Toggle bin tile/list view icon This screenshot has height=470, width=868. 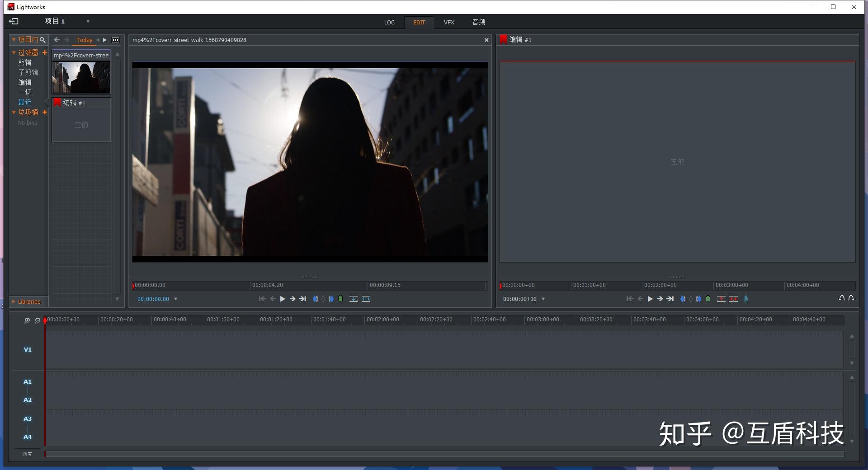click(116, 40)
